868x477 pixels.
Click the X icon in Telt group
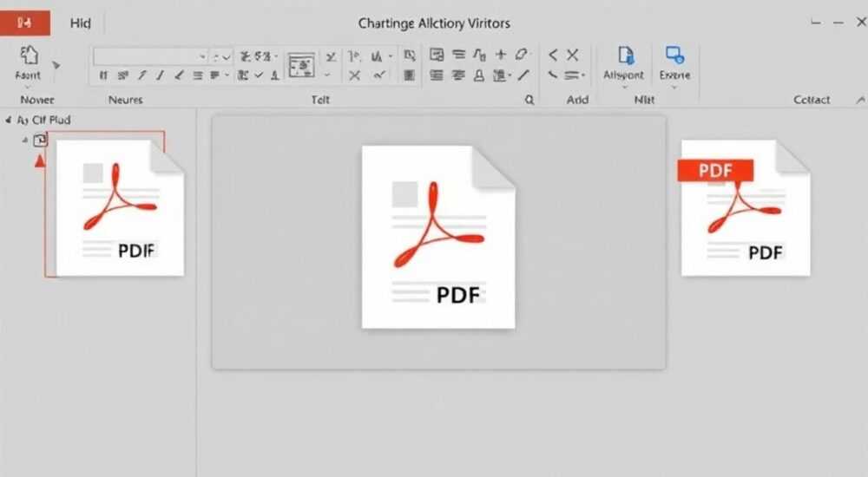click(355, 75)
